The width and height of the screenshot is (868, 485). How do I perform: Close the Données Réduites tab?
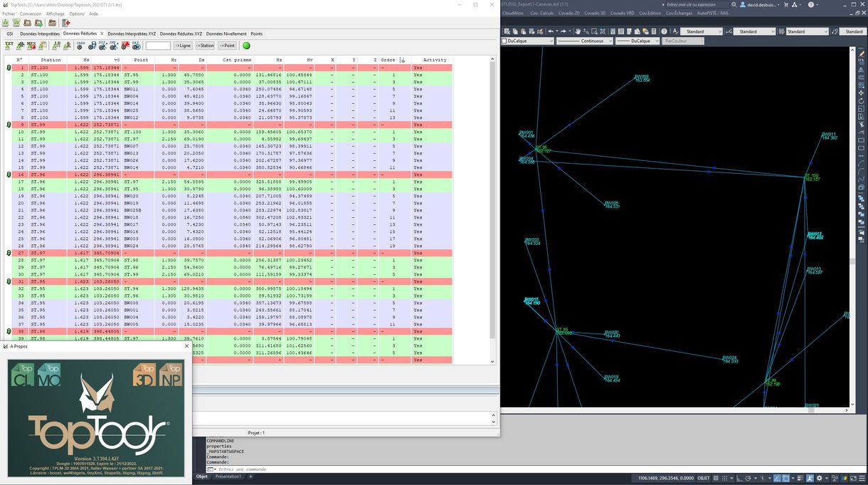tap(102, 33)
